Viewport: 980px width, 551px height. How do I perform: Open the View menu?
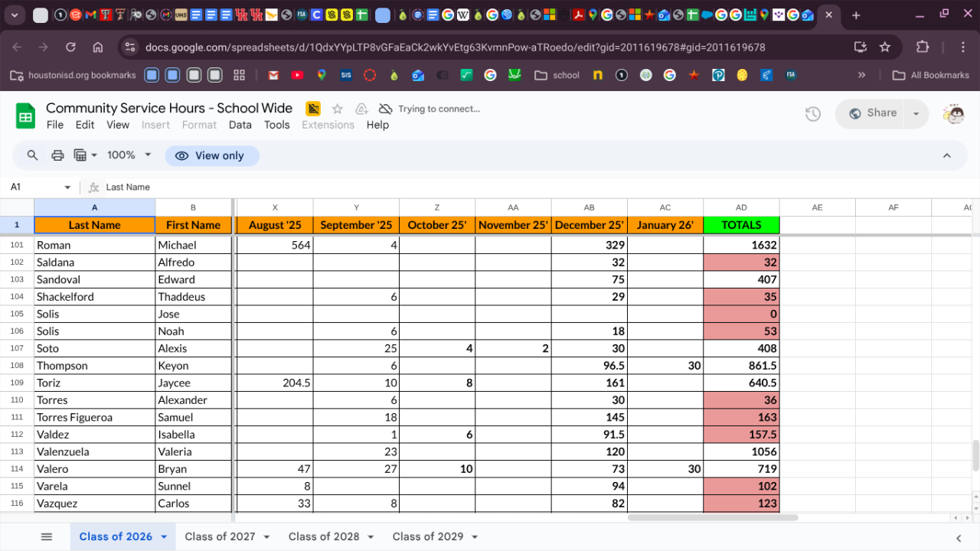click(x=118, y=125)
